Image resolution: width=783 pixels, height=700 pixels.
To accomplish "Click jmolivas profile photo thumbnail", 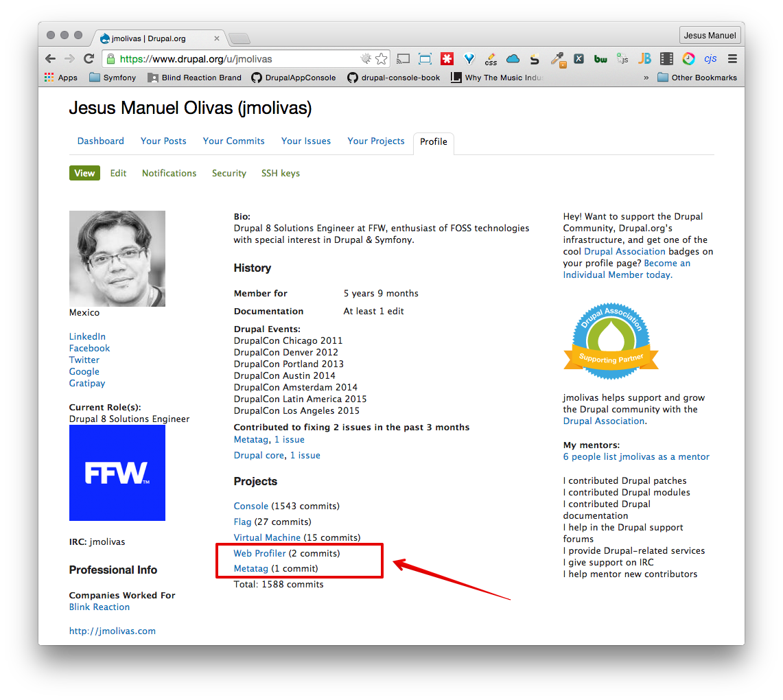I will point(117,259).
